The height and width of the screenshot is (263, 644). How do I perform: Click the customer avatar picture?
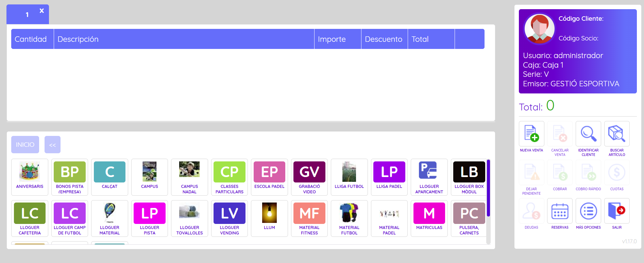539,29
